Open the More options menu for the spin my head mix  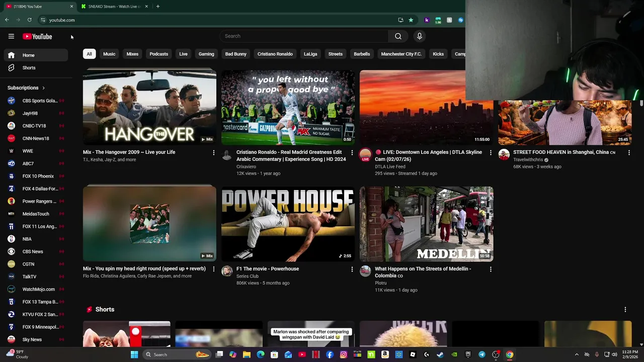213,269
